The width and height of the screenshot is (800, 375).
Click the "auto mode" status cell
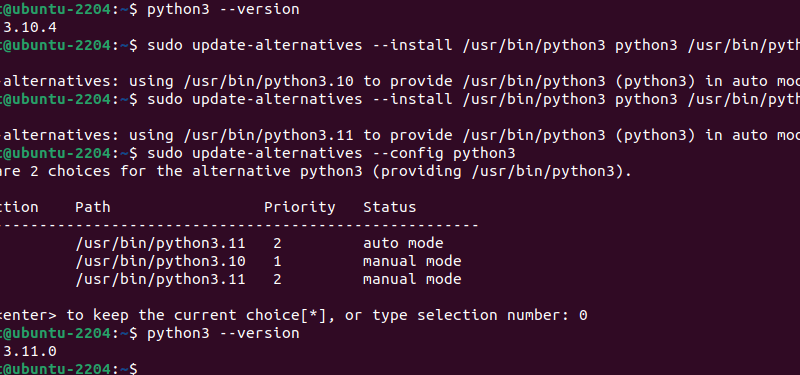[x=403, y=243]
